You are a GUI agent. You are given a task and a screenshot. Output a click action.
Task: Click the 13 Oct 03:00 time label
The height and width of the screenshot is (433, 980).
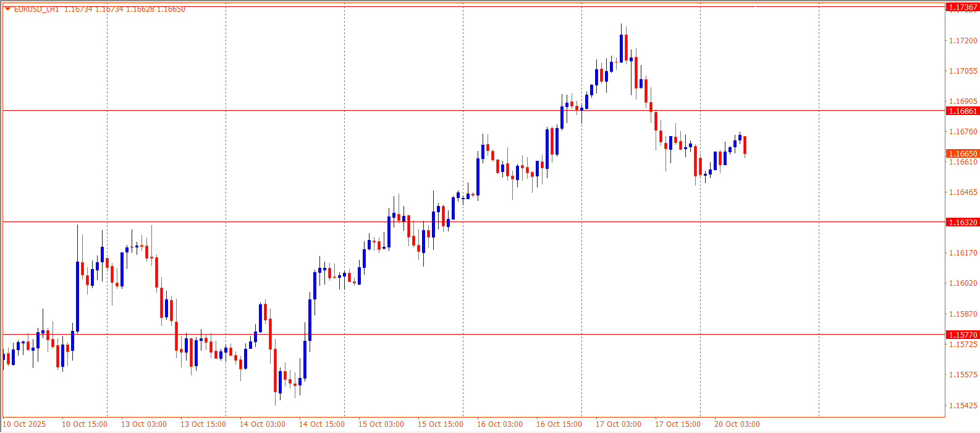(x=144, y=424)
